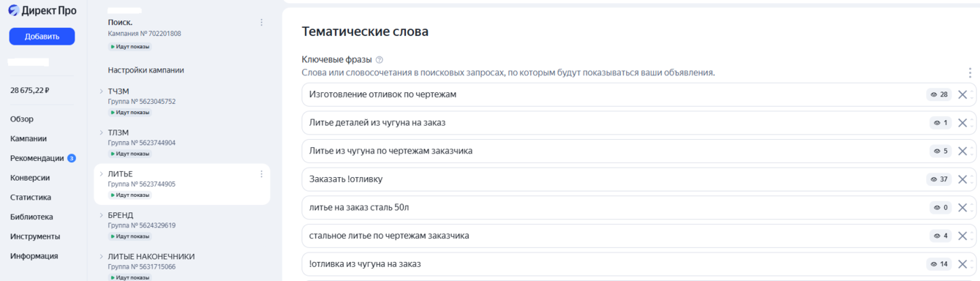This screenshot has height=281, width=980.
Task: Click the eye forecast badge showing 37
Action: [x=939, y=179]
